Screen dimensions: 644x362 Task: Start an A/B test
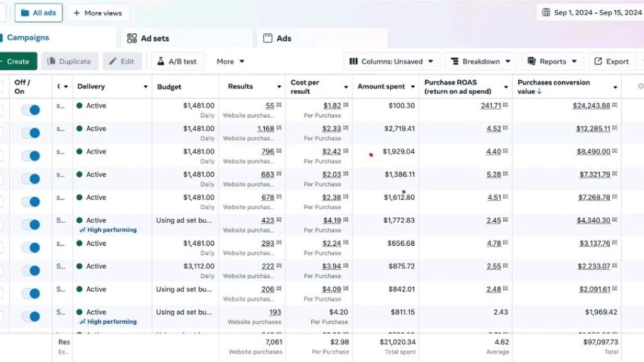pos(177,61)
